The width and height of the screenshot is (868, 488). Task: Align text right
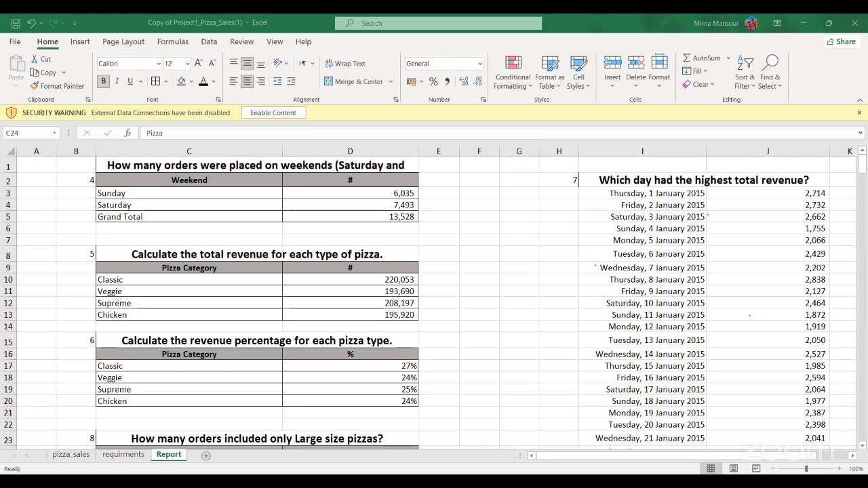coord(260,81)
